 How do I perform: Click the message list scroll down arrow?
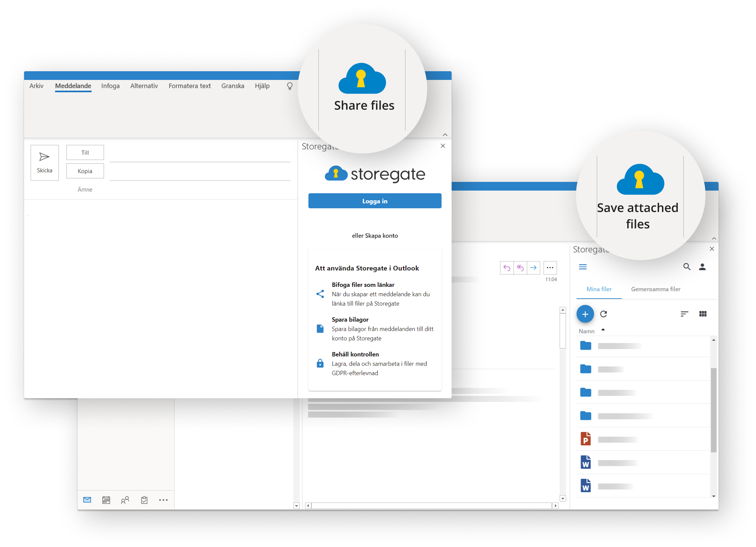[x=296, y=506]
